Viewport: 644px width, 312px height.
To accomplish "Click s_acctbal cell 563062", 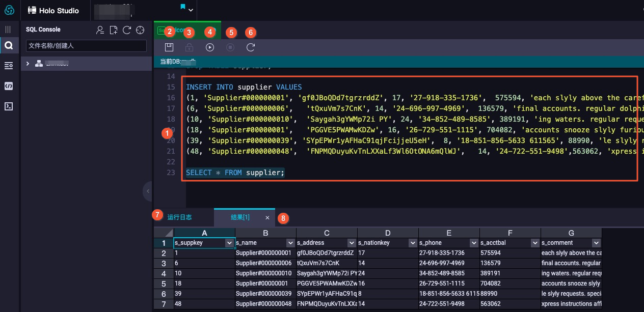I will (510, 304).
